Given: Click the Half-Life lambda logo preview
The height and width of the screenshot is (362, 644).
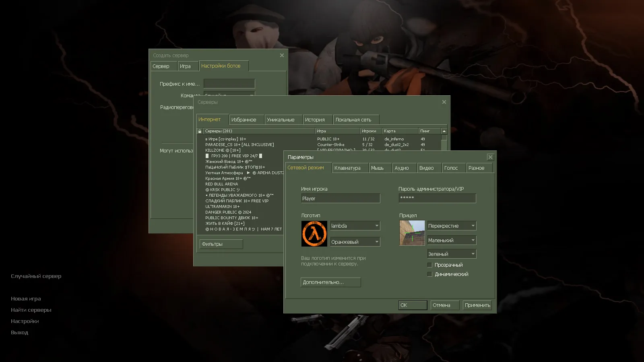Looking at the screenshot, I should click(x=314, y=233).
